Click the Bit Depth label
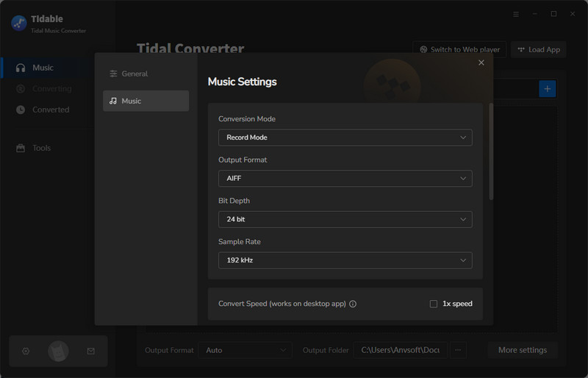This screenshot has height=378, width=588. coord(234,201)
